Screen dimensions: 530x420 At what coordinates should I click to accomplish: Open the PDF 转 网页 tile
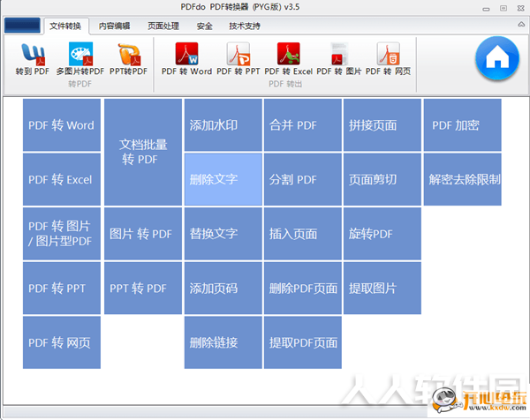pyautogui.click(x=62, y=342)
